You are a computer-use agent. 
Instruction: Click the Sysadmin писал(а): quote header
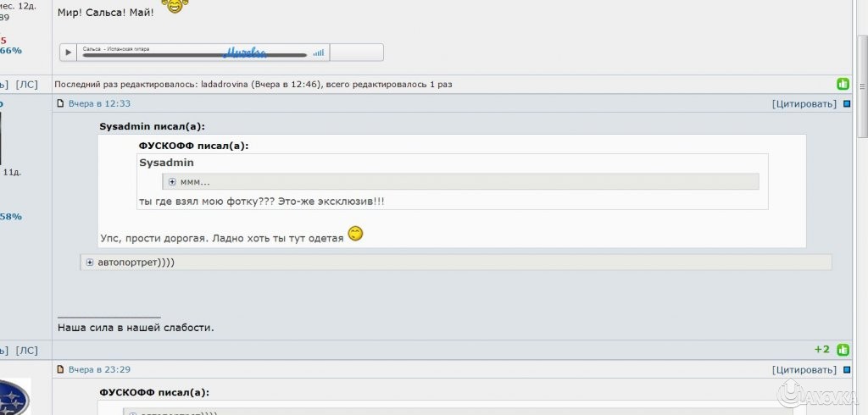[153, 127]
